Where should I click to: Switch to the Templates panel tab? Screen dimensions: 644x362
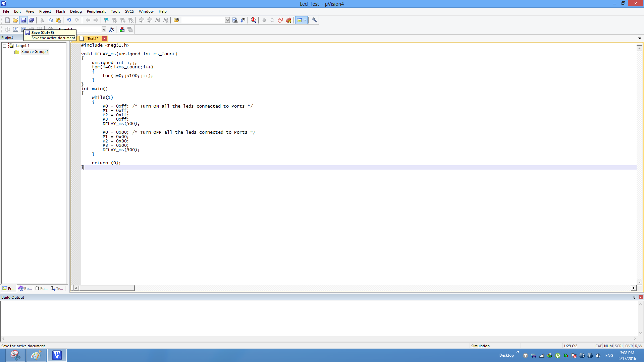tap(57, 288)
